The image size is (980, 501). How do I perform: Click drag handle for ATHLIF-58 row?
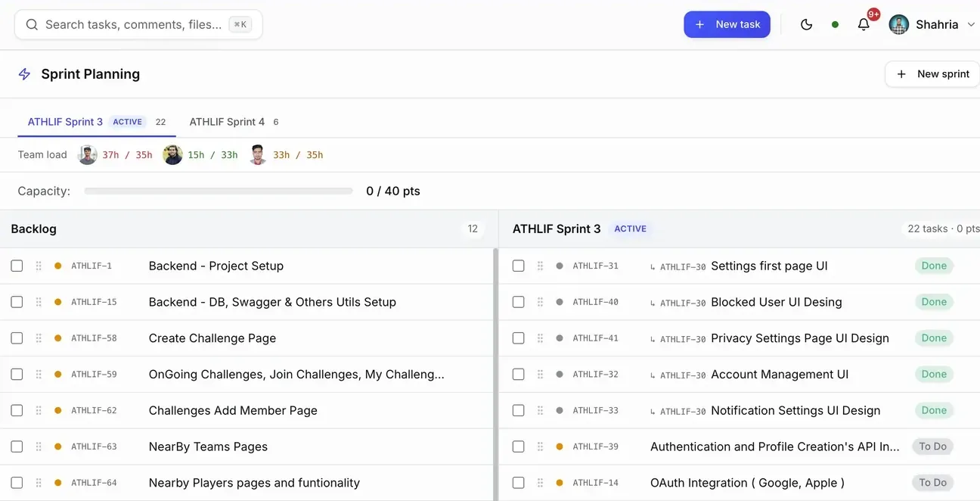click(39, 338)
